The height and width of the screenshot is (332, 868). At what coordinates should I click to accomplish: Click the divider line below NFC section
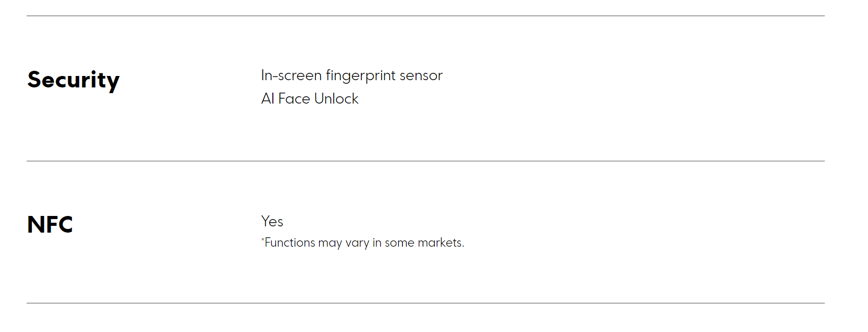425,303
